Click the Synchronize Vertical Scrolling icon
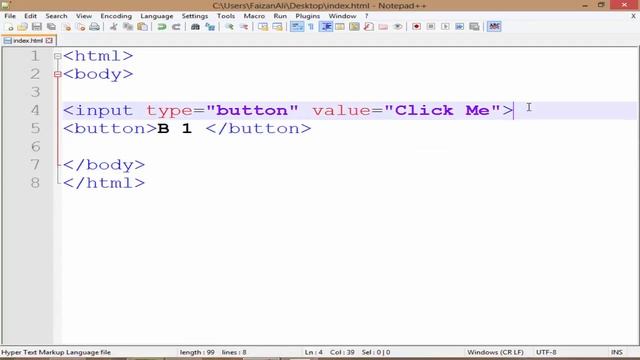This screenshot has width=640, height=360. coord(263,27)
